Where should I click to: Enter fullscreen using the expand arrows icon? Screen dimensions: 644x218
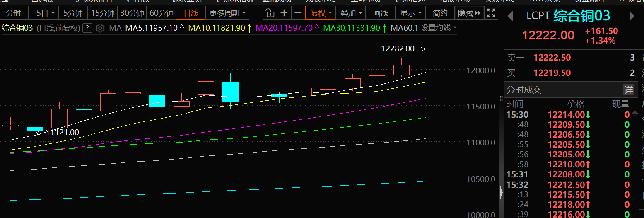(x=491, y=13)
